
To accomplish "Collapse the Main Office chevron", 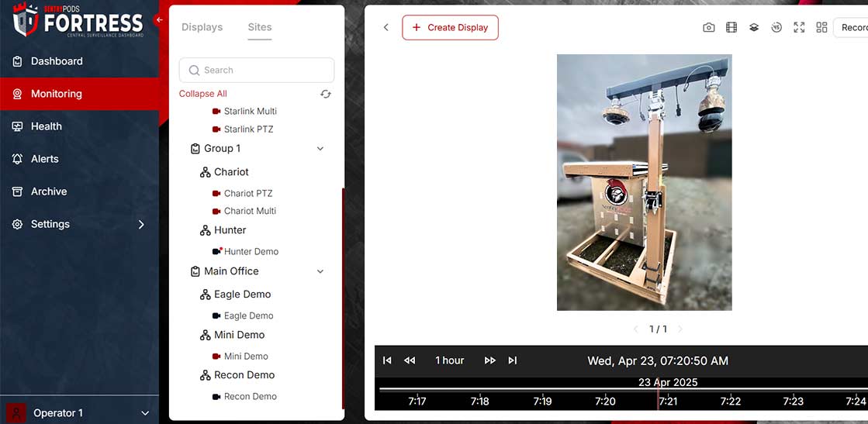I will coord(320,271).
